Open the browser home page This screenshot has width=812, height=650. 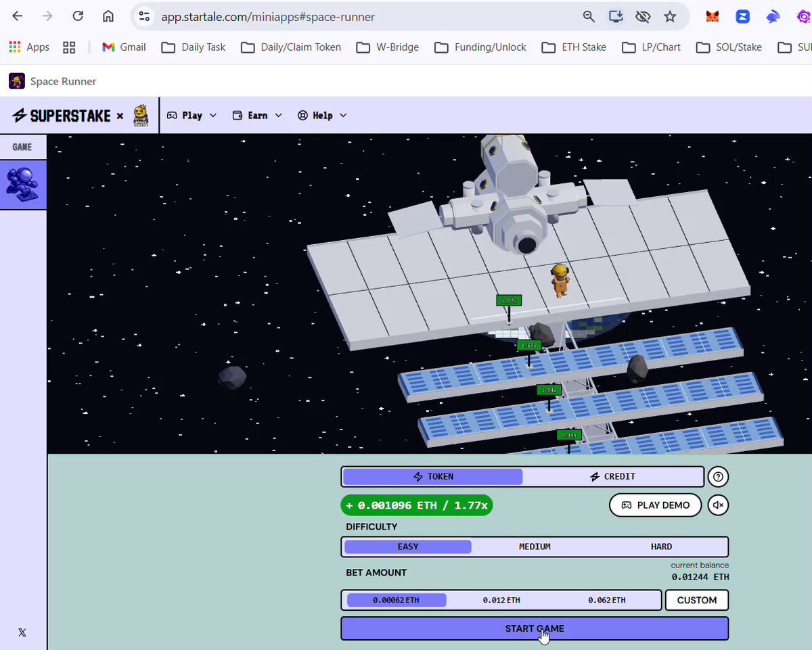[x=108, y=16]
